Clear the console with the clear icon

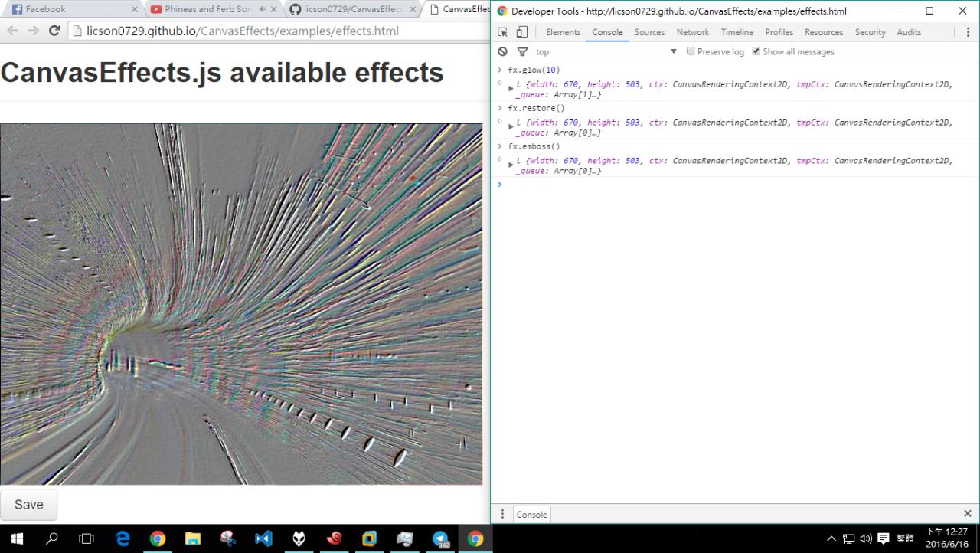(502, 51)
